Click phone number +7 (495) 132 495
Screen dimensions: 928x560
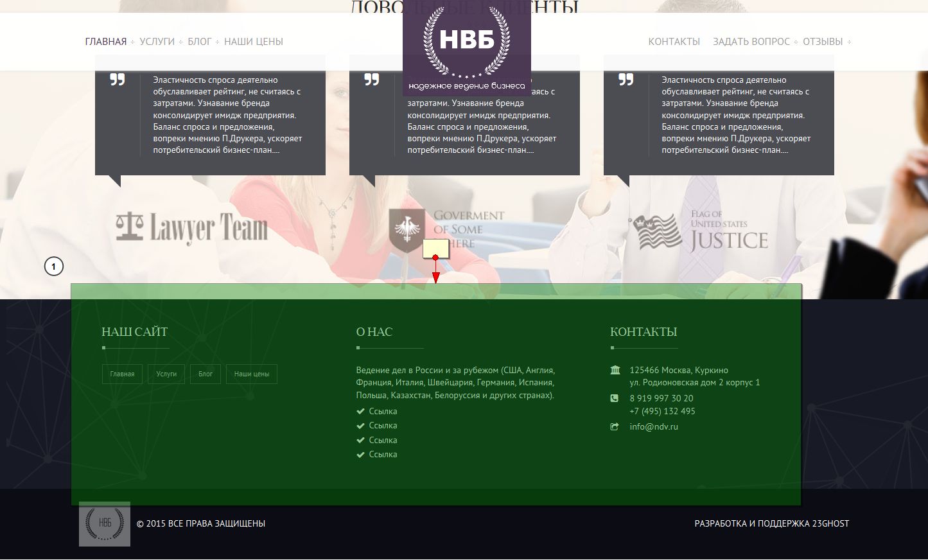[662, 411]
